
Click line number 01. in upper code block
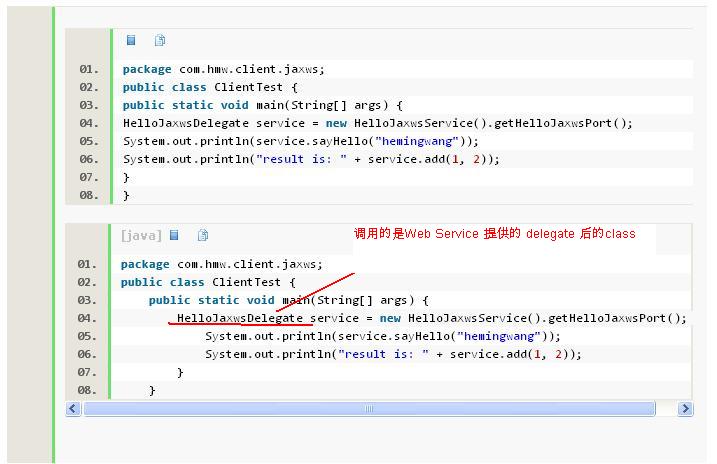89,69
